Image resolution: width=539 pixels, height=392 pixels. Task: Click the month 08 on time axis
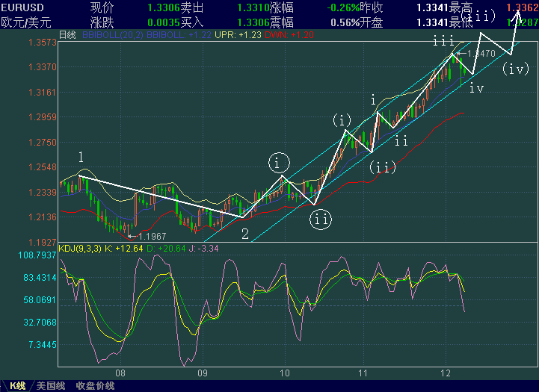pos(120,373)
